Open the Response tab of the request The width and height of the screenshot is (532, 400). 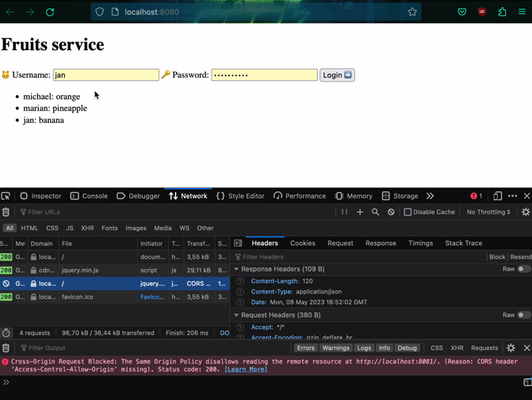click(x=380, y=243)
